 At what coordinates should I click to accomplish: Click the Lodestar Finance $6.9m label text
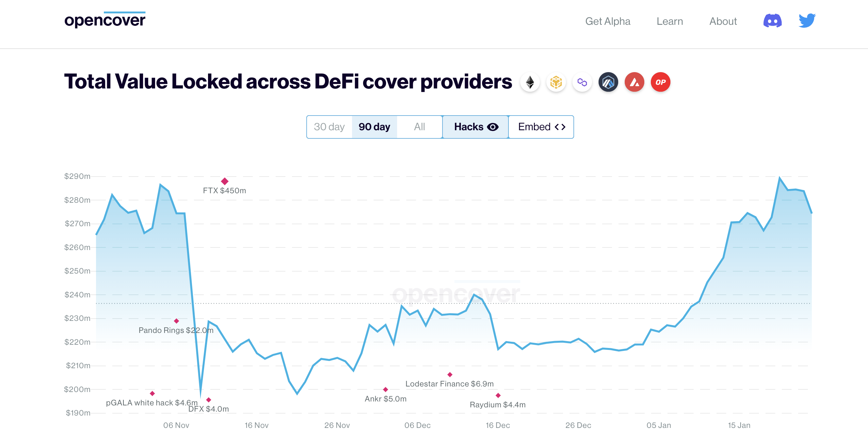coord(449,384)
